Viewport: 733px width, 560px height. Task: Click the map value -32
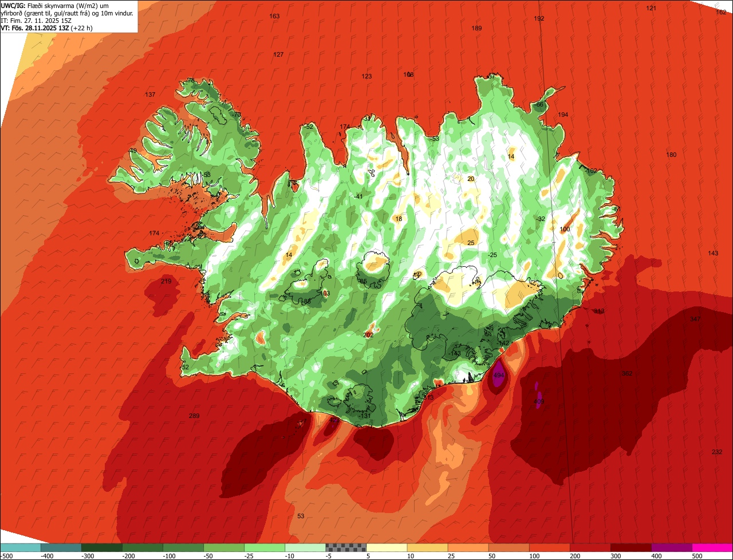[x=540, y=219]
